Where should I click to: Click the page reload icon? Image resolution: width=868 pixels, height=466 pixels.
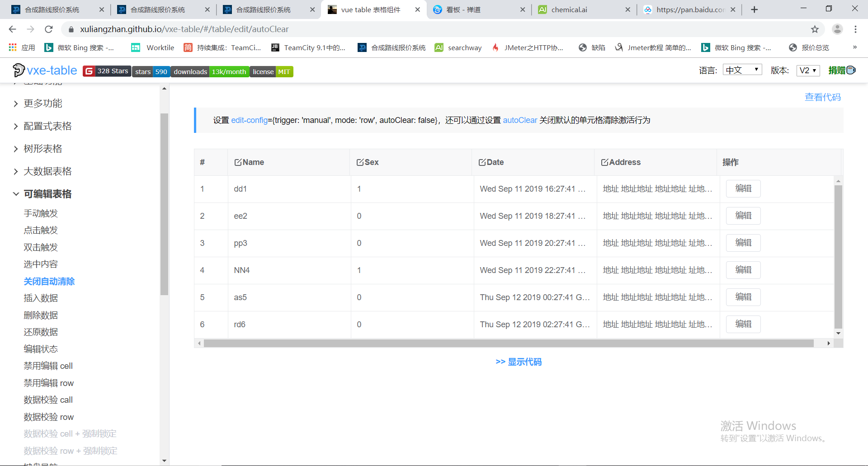[x=49, y=29]
